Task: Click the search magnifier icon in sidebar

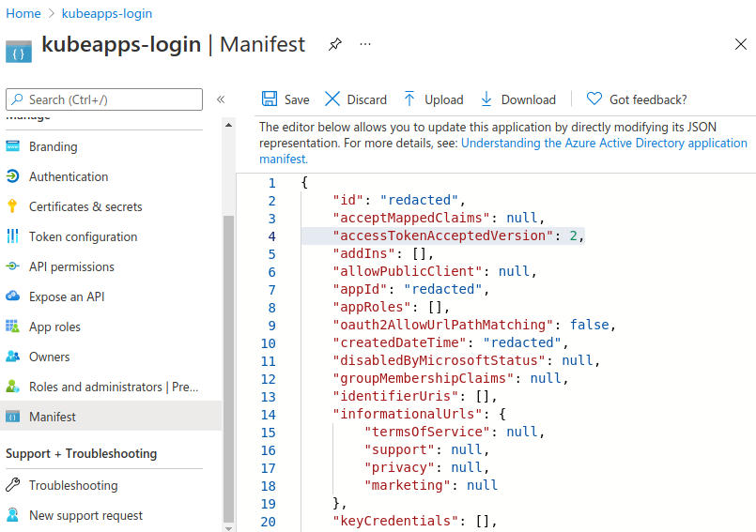Action: 17,99
